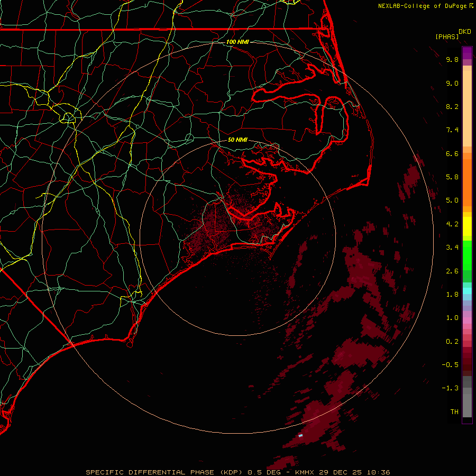Screen dimensions: 476x476
Task: Click the 50 NMI range ring label
Action: tap(237, 140)
